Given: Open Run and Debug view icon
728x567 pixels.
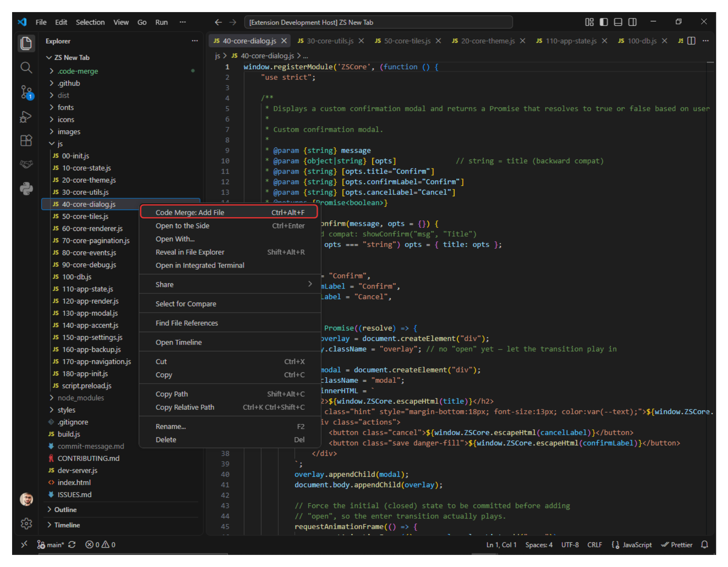Looking at the screenshot, I should (x=26, y=116).
